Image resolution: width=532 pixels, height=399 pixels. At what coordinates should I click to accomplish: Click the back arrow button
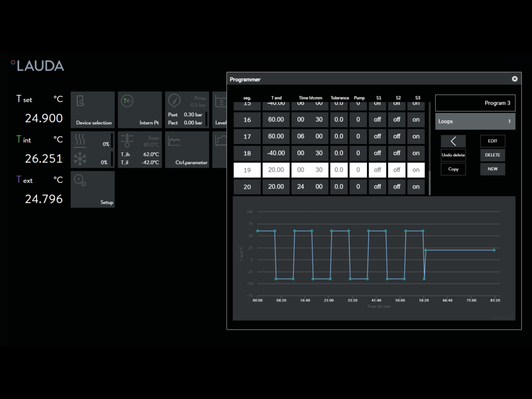coord(453,141)
